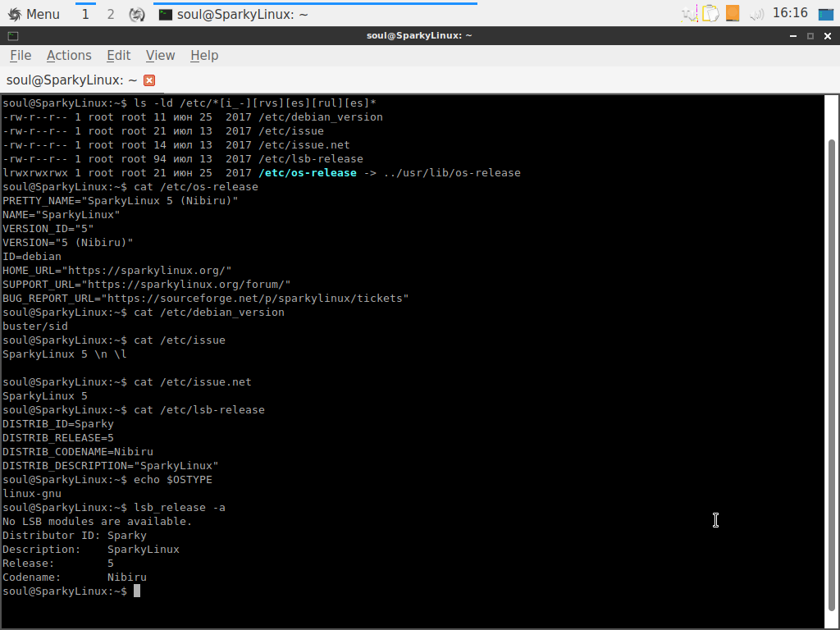Click the buster/sid output text
Screen dimensions: 840x630
pyautogui.click(x=35, y=326)
